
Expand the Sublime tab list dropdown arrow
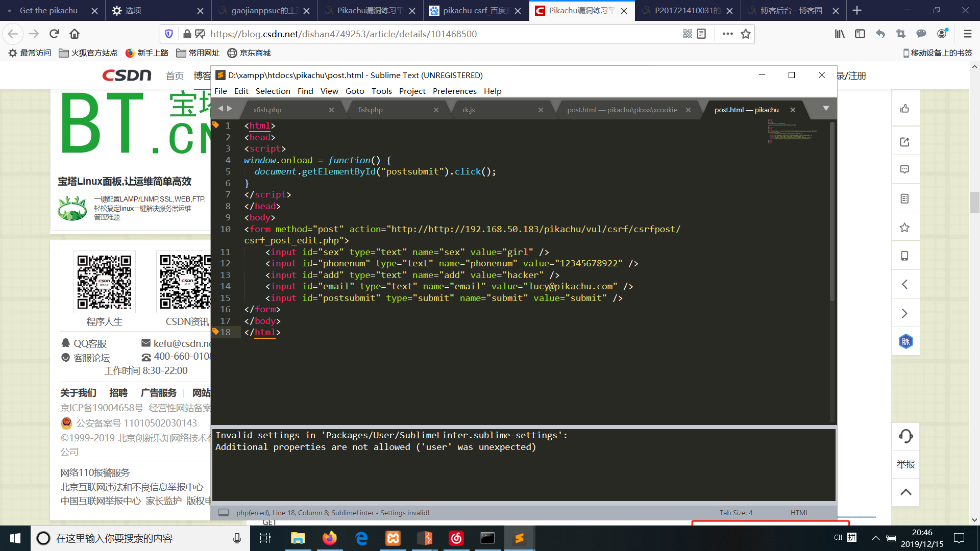[x=826, y=109]
